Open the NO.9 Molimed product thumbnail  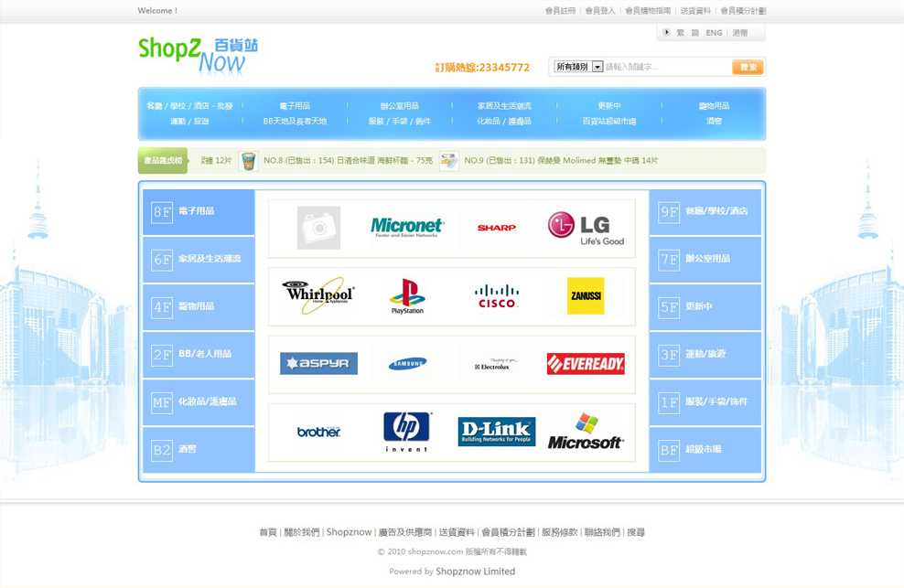pos(449,161)
